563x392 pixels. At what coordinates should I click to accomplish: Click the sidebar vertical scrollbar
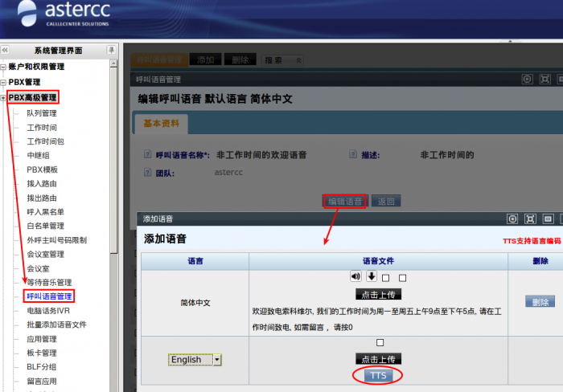(115, 201)
